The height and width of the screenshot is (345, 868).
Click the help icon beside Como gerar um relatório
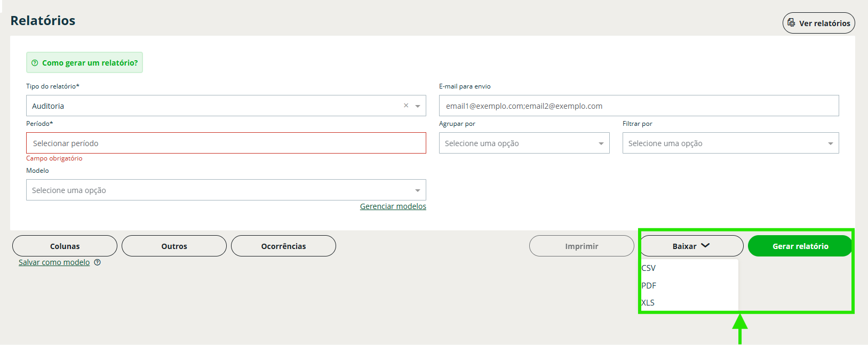[x=35, y=63]
